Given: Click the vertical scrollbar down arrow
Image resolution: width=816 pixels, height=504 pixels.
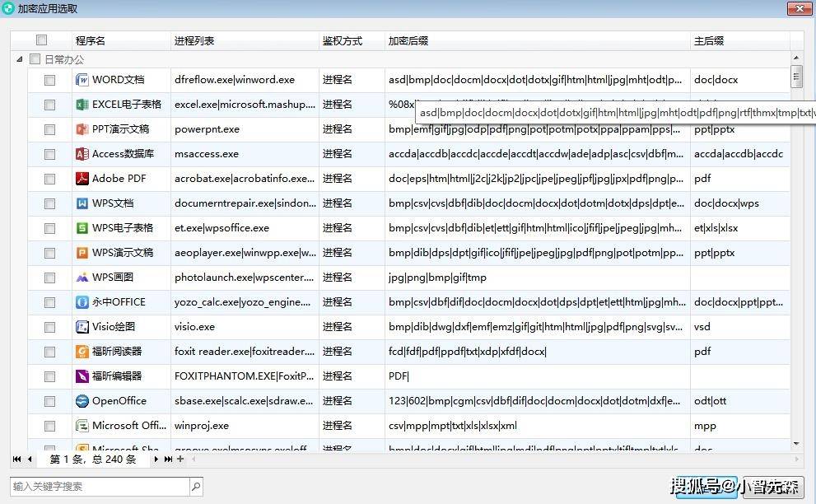Looking at the screenshot, I should coord(795,444).
